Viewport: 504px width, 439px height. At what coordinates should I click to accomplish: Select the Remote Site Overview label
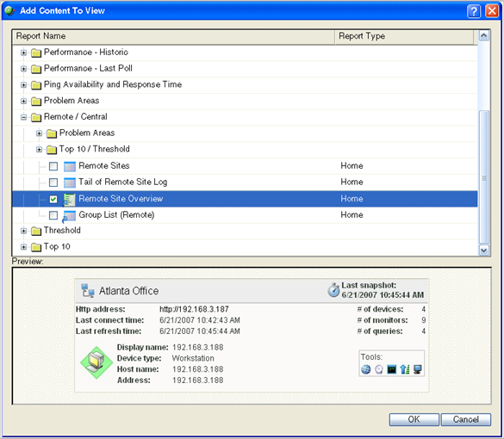coord(121,199)
